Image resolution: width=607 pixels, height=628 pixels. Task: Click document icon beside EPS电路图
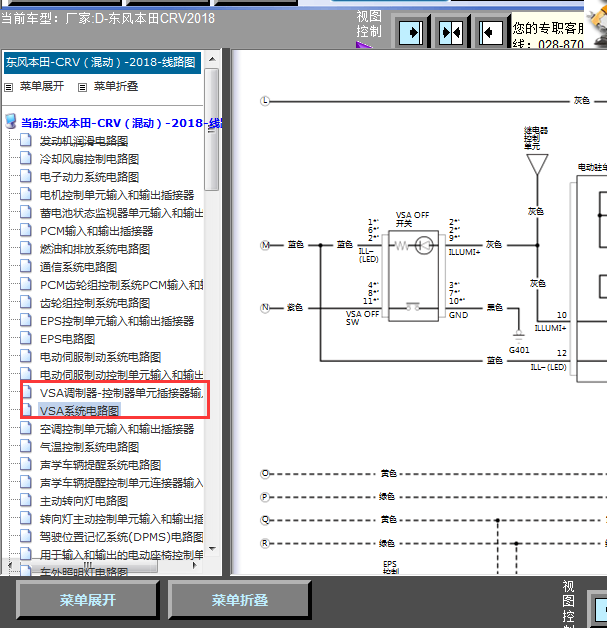[x=26, y=338]
